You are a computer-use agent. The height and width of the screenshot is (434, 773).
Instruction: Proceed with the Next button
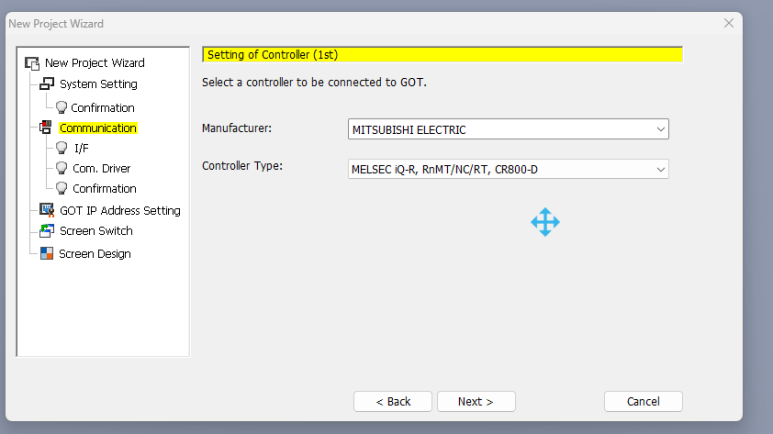click(476, 401)
